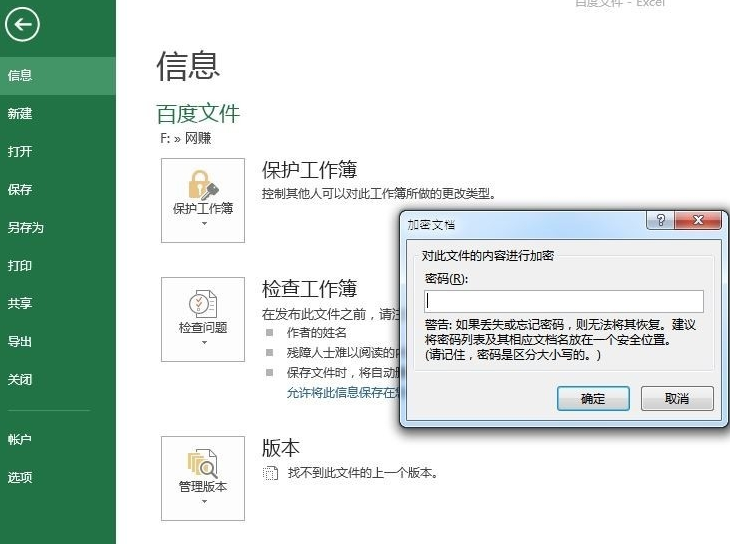Expand the 检查问题 dropdown arrow
Screen dimensions: 730x544
pos(204,343)
